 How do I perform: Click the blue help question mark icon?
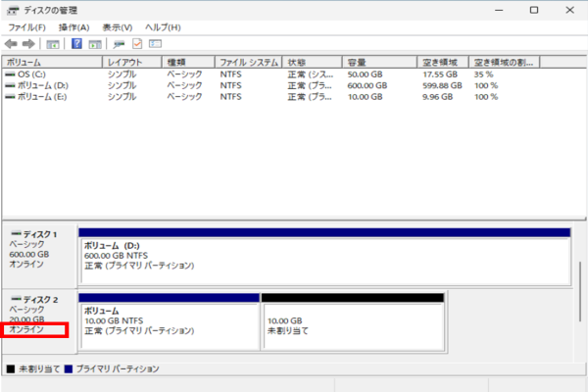[x=76, y=44]
